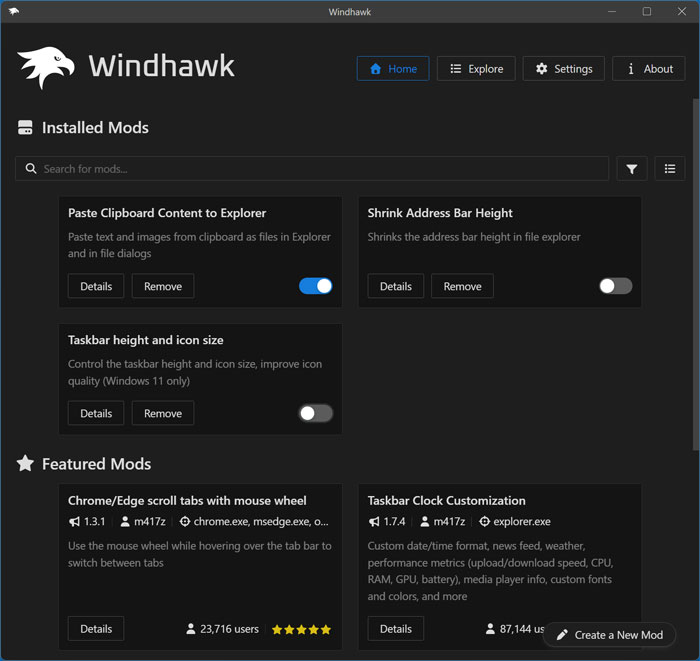
Task: Click the magnifier icon in the search box
Action: pyautogui.click(x=31, y=169)
